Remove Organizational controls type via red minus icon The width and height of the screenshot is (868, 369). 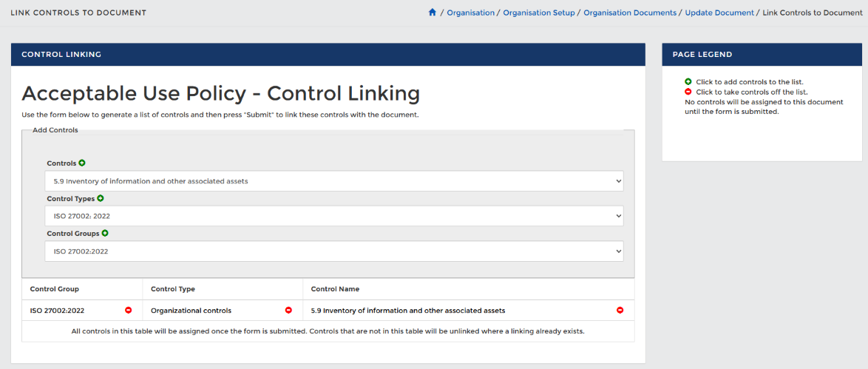288,311
